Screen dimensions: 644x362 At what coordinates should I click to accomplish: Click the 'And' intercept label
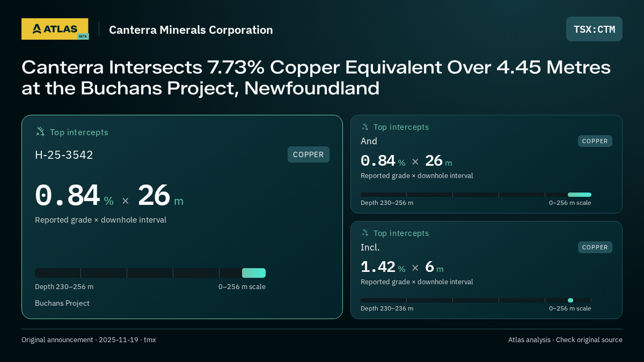(x=369, y=141)
